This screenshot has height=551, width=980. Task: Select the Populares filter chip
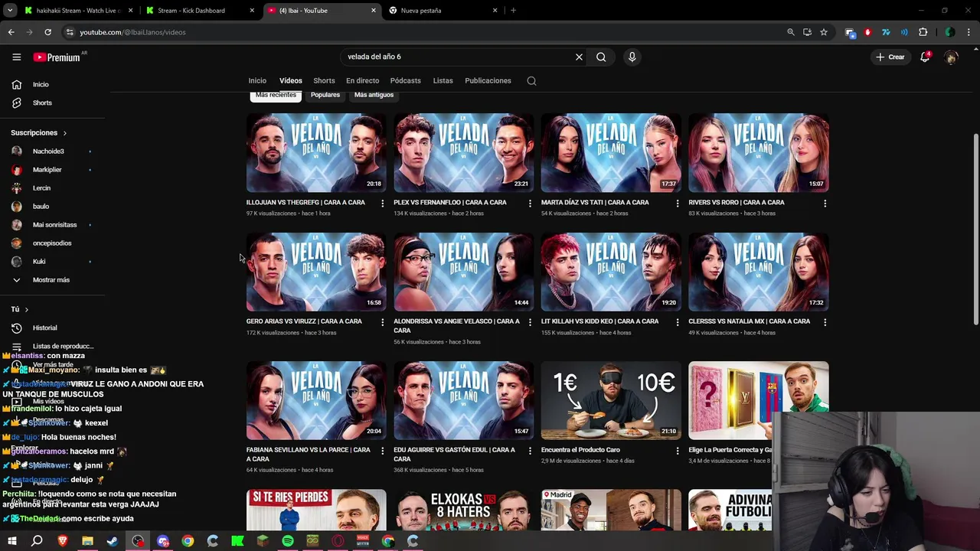[325, 95]
